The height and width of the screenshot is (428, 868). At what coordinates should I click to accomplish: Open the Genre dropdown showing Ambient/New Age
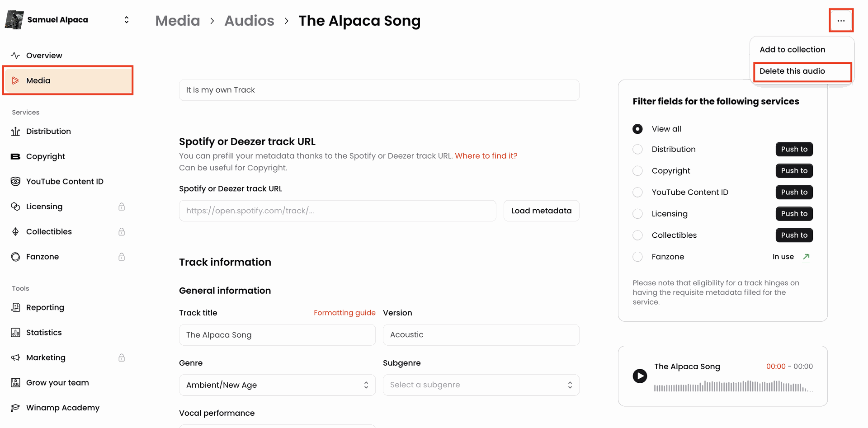coord(277,385)
